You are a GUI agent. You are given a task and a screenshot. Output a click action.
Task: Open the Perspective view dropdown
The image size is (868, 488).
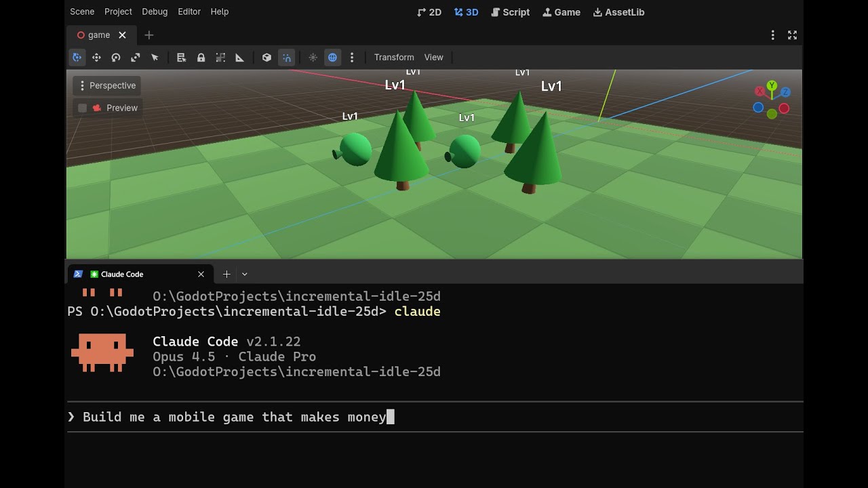[107, 85]
